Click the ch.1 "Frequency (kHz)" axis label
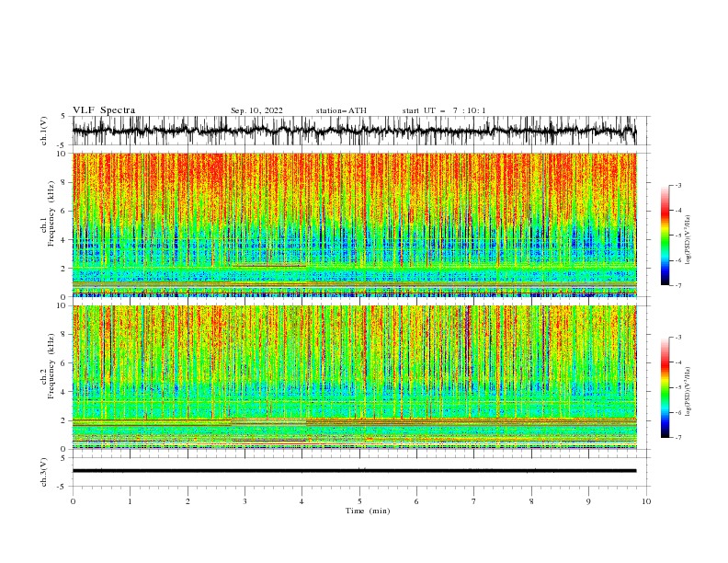Viewport: 728px width, 563px height. pyautogui.click(x=51, y=213)
